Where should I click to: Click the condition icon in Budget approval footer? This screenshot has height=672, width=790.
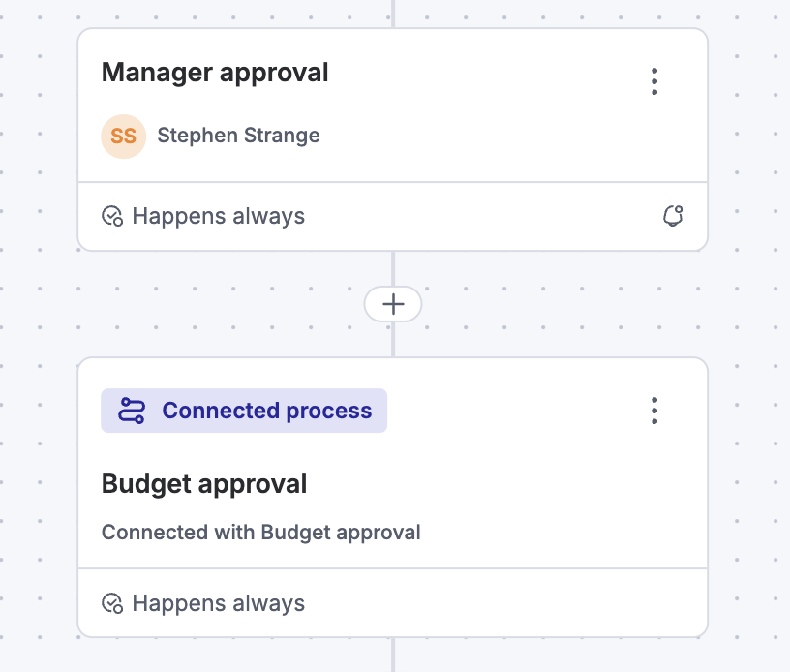112,604
